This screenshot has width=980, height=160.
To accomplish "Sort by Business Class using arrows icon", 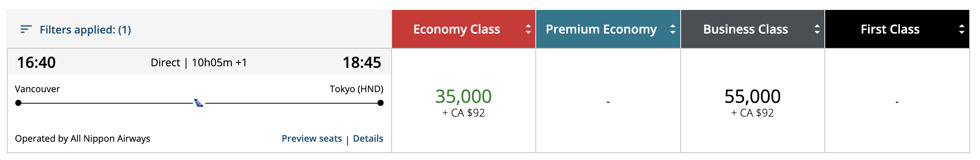I will pyautogui.click(x=817, y=29).
